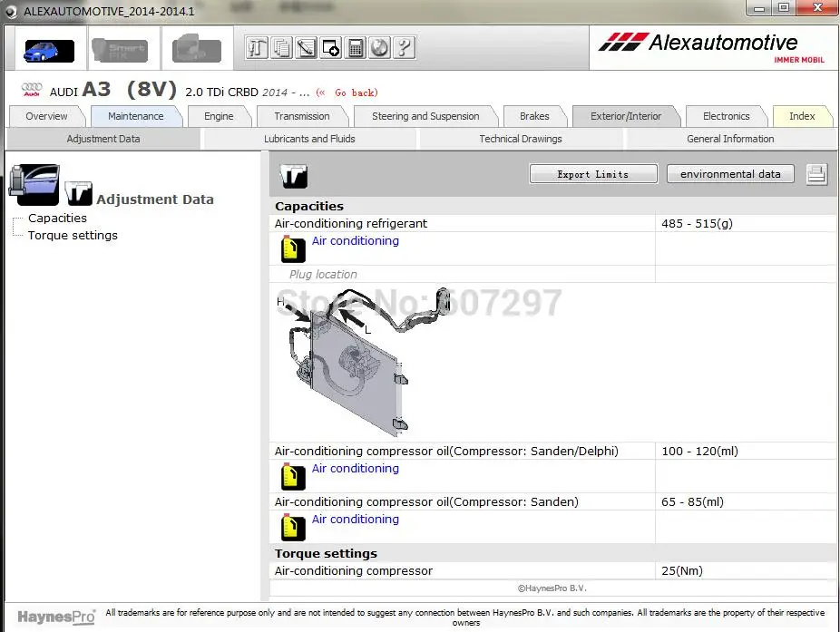This screenshot has width=840, height=632.
Task: Click the globe language toolbar icon
Action: click(x=380, y=48)
